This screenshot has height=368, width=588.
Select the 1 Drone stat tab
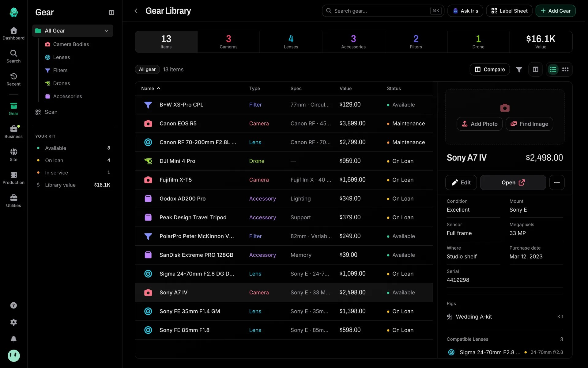pos(478,42)
